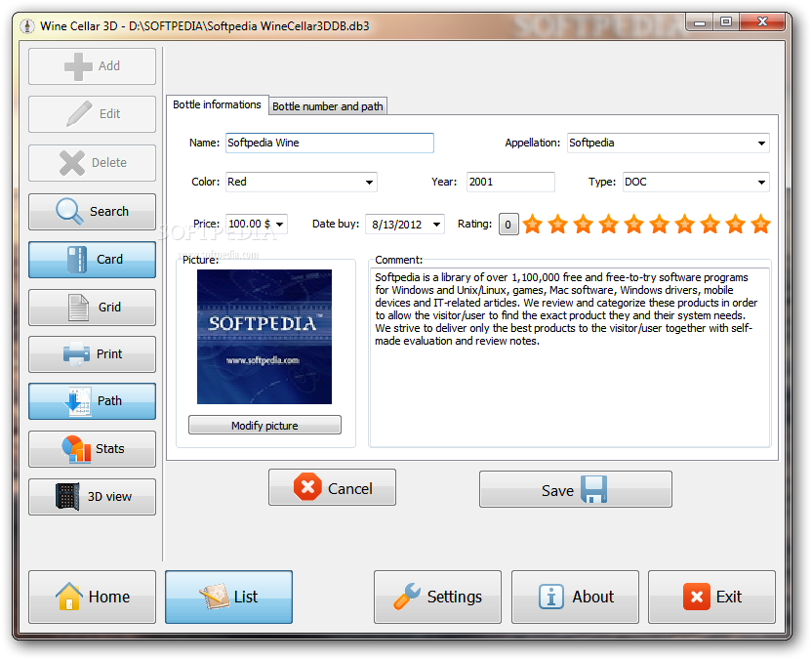Click the Year field 2001

510,182
